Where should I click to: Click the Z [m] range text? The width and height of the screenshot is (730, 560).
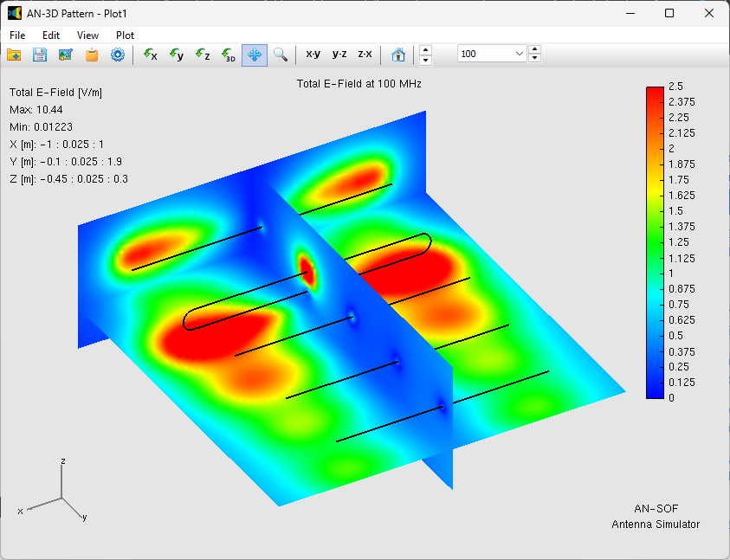coord(68,179)
